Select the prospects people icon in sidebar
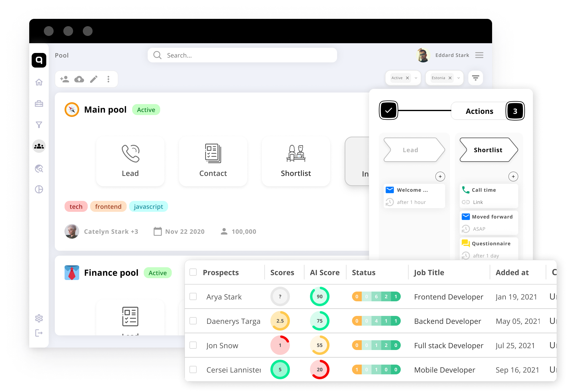Image resolution: width=567 pixels, height=392 pixels. (x=39, y=146)
